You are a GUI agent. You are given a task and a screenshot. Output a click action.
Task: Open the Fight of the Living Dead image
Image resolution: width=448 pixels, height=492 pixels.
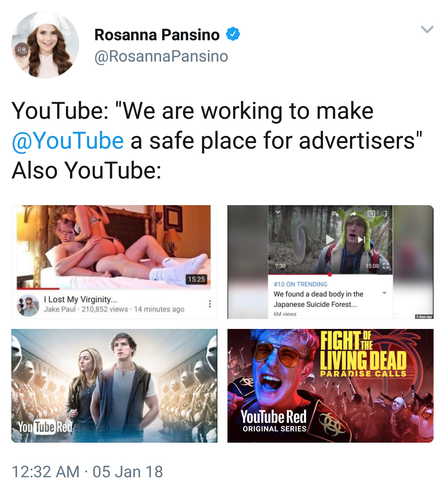pyautogui.click(x=330, y=386)
